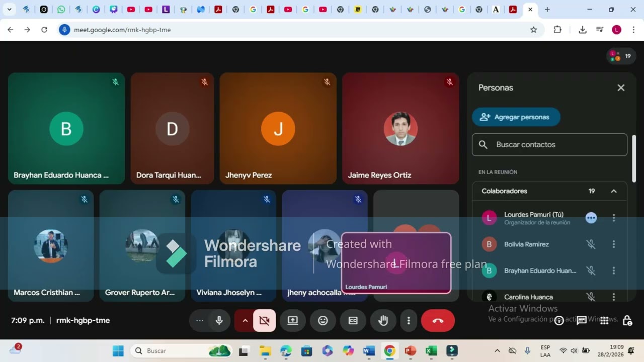This screenshot has width=644, height=362.
Task: Open the Windows Start menu
Action: [118, 350]
